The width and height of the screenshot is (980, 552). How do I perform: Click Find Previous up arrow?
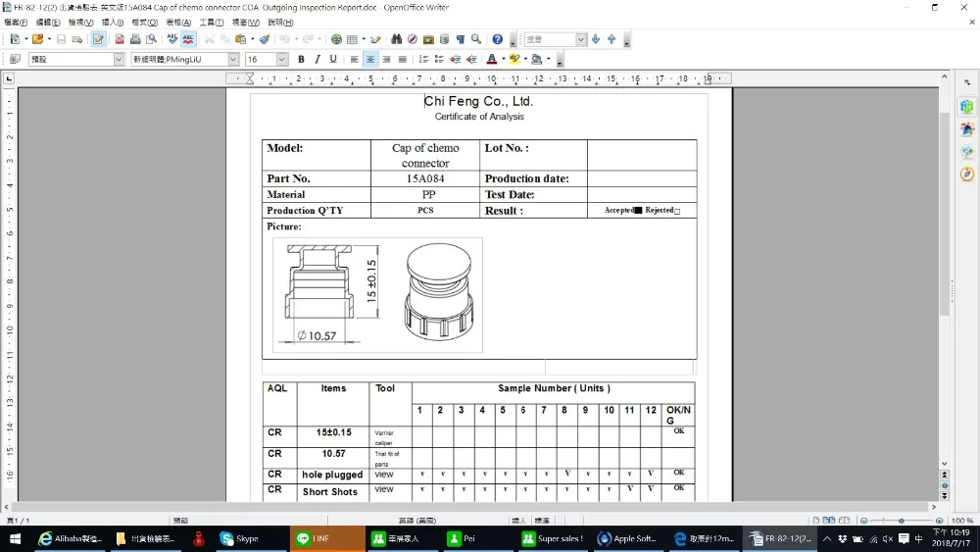tap(612, 39)
